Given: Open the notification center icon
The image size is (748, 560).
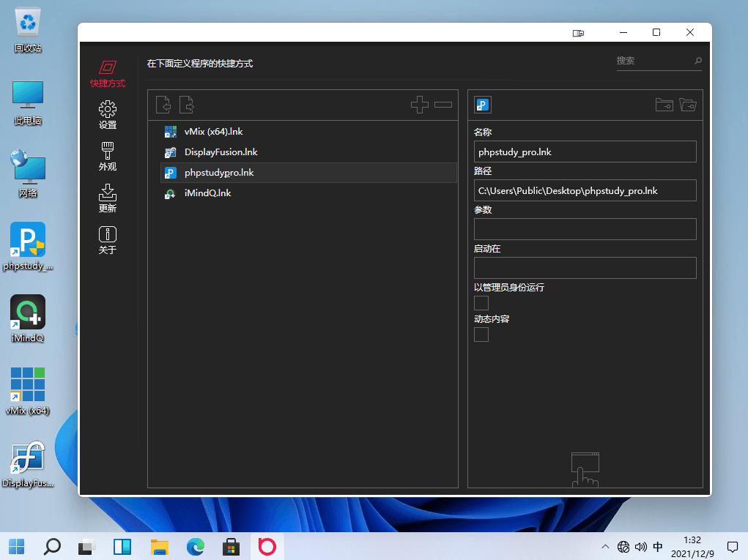Looking at the screenshot, I should point(733,547).
